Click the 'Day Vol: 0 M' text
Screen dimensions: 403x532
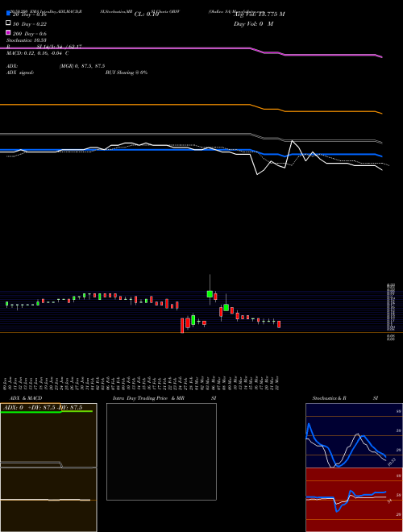pyautogui.click(x=253, y=23)
